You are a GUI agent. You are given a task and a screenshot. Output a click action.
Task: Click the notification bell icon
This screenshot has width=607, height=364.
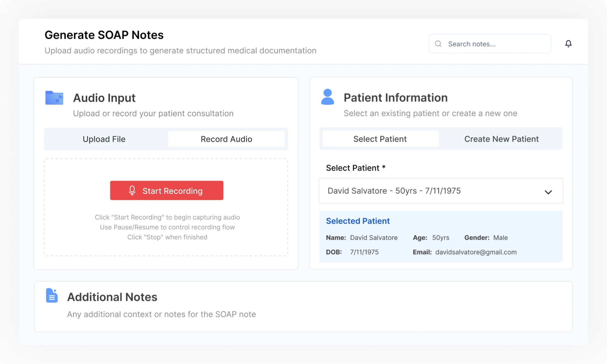click(568, 44)
